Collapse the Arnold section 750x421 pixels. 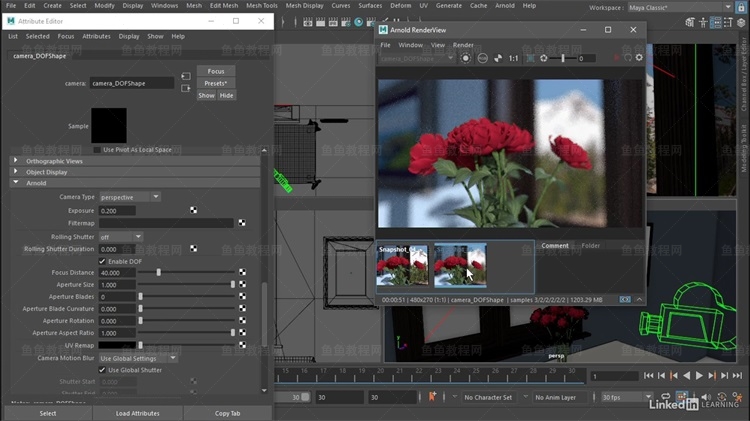pos(135,183)
